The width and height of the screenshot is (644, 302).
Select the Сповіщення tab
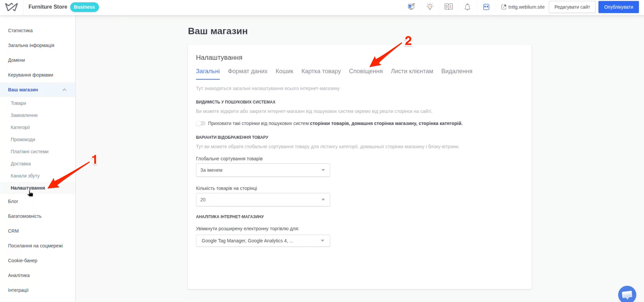[366, 71]
